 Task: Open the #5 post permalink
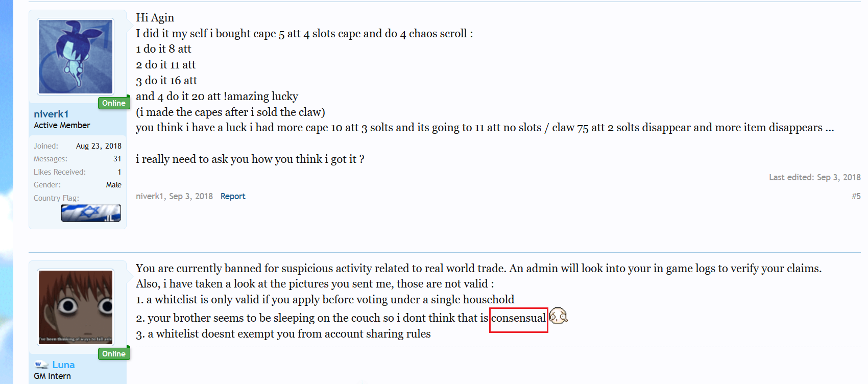[x=856, y=196]
